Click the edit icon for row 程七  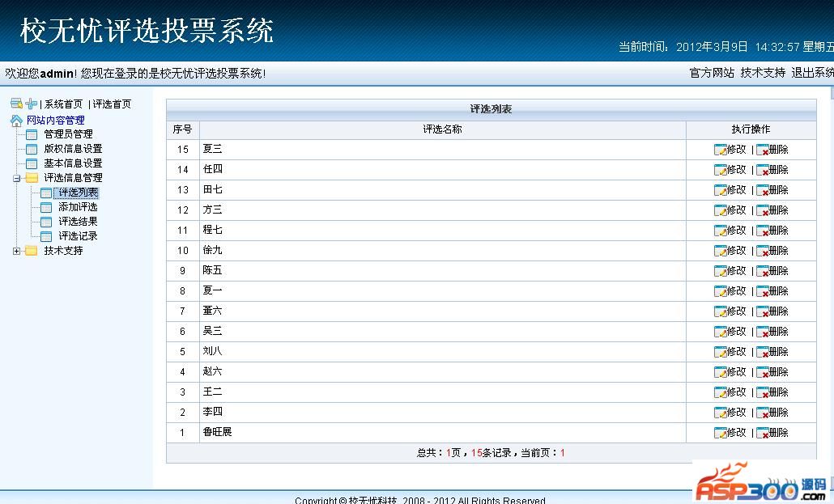(x=720, y=231)
